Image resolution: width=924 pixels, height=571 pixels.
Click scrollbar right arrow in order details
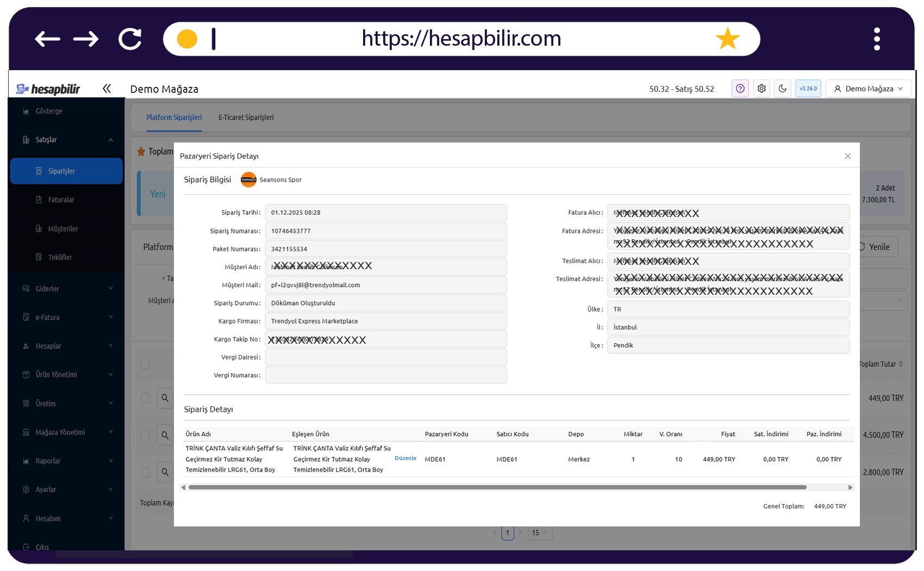click(851, 487)
